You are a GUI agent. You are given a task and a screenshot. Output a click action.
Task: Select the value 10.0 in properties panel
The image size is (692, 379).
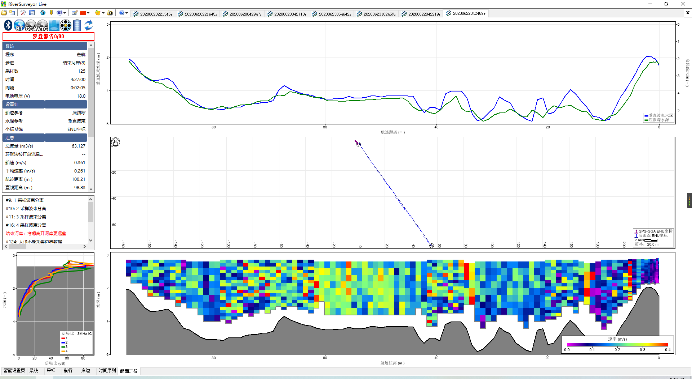pyautogui.click(x=81, y=96)
